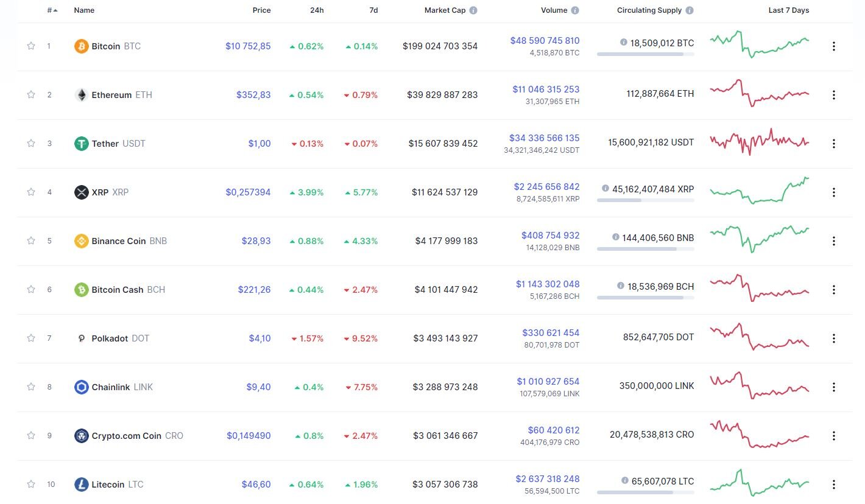Toggle the Tether watchlist star

click(x=31, y=143)
